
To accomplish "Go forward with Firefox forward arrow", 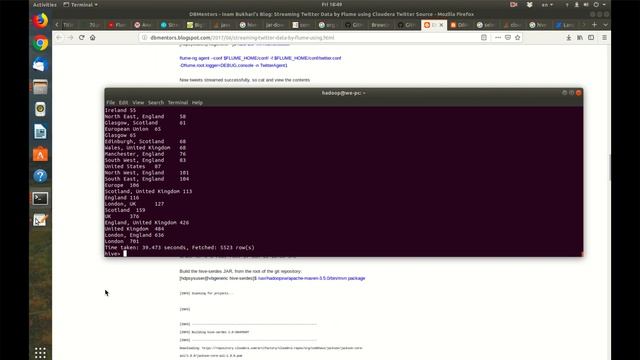I will point(70,38).
